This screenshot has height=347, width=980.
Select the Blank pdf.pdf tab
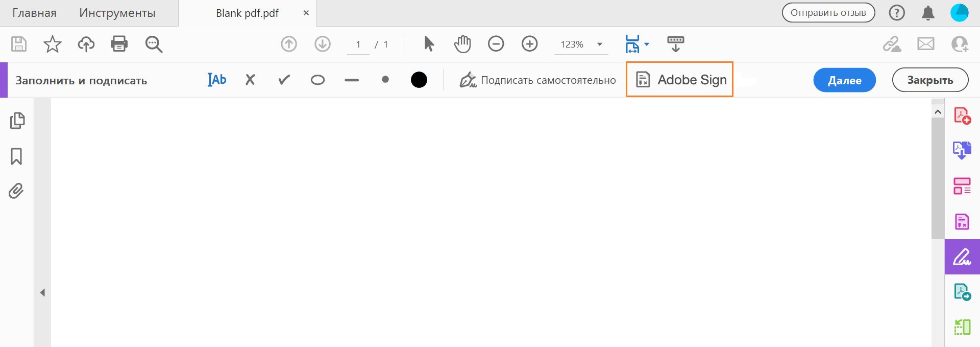(x=248, y=13)
